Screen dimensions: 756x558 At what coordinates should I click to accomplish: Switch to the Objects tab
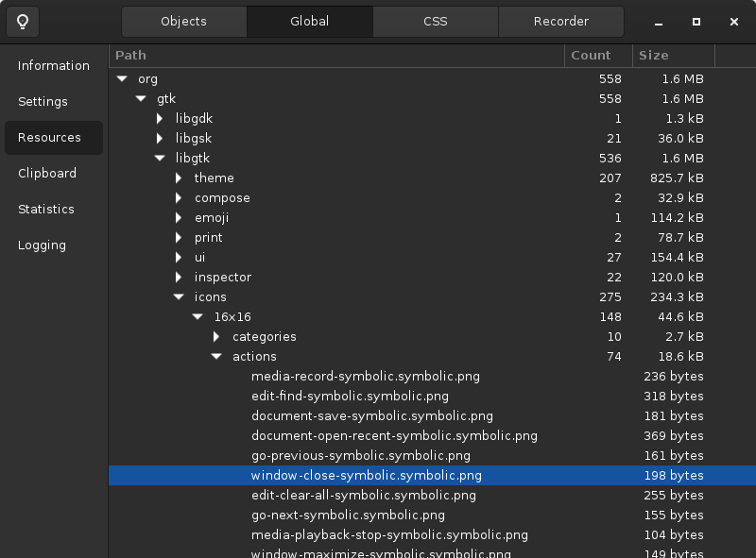(183, 21)
